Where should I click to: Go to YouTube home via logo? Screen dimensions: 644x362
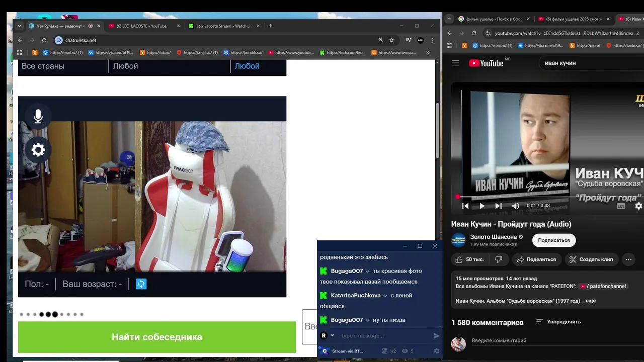coord(486,63)
